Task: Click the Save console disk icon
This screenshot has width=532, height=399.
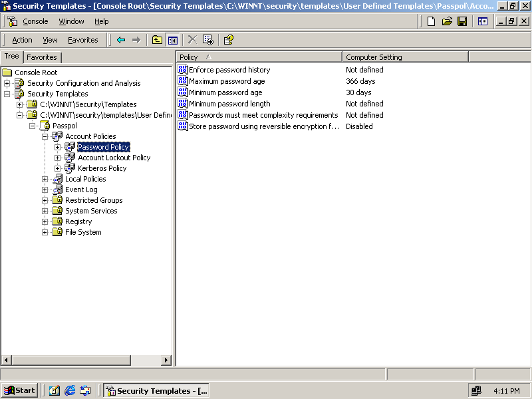Action: (462, 21)
